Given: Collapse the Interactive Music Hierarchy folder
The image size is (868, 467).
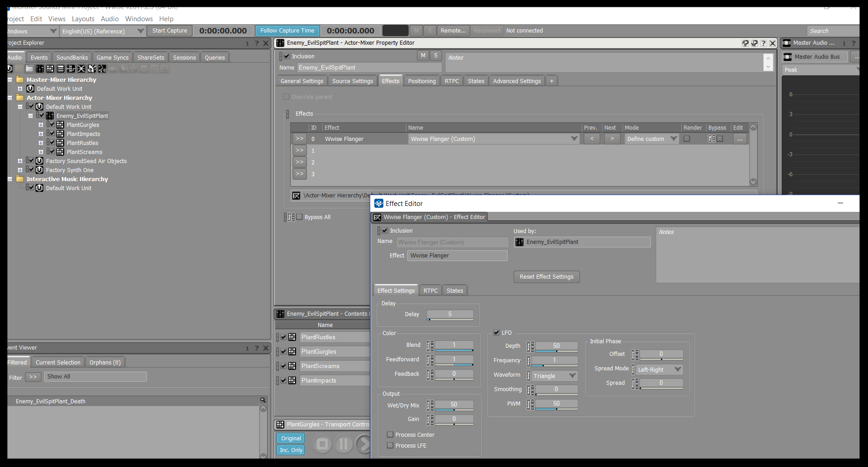Looking at the screenshot, I should 10,179.
